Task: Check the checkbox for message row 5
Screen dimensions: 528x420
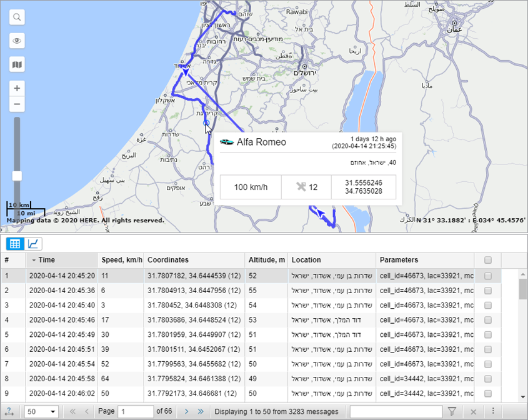Action: click(488, 334)
